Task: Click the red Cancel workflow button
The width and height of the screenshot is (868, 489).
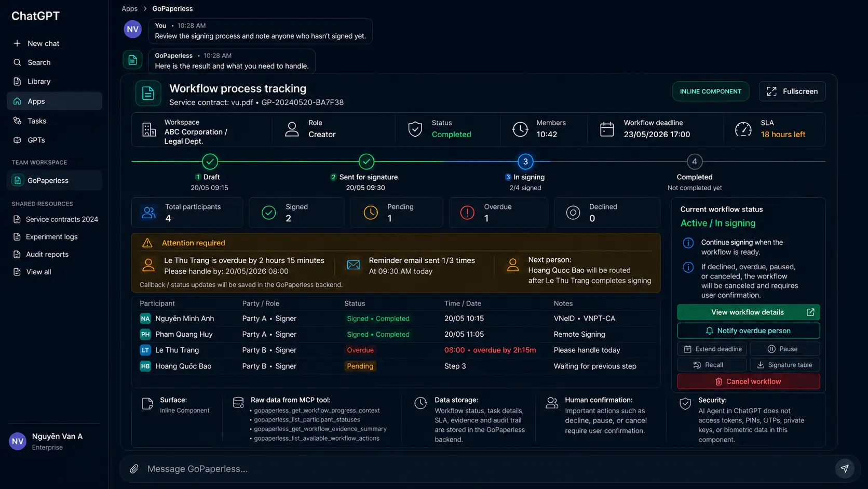Action: pos(748,381)
